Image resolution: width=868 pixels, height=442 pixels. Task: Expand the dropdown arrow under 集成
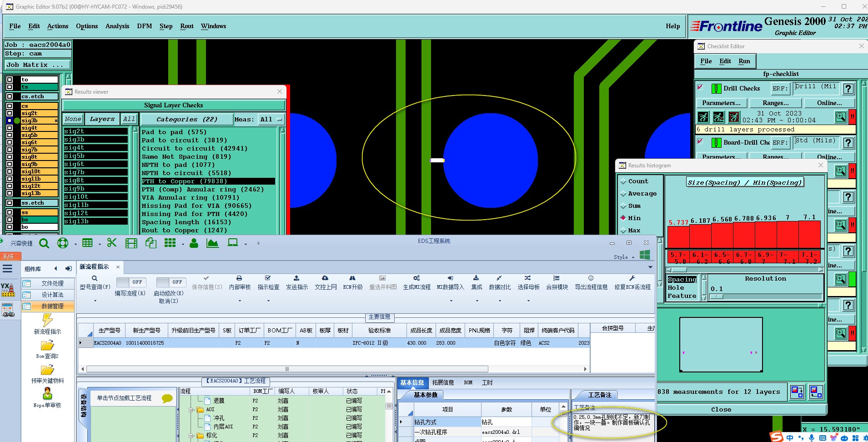(477, 301)
